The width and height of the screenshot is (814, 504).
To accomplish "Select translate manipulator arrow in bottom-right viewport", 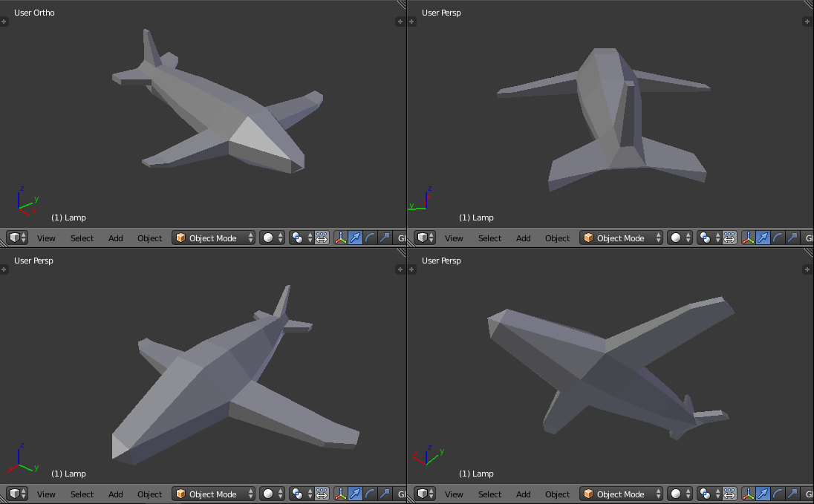I will [x=763, y=494].
